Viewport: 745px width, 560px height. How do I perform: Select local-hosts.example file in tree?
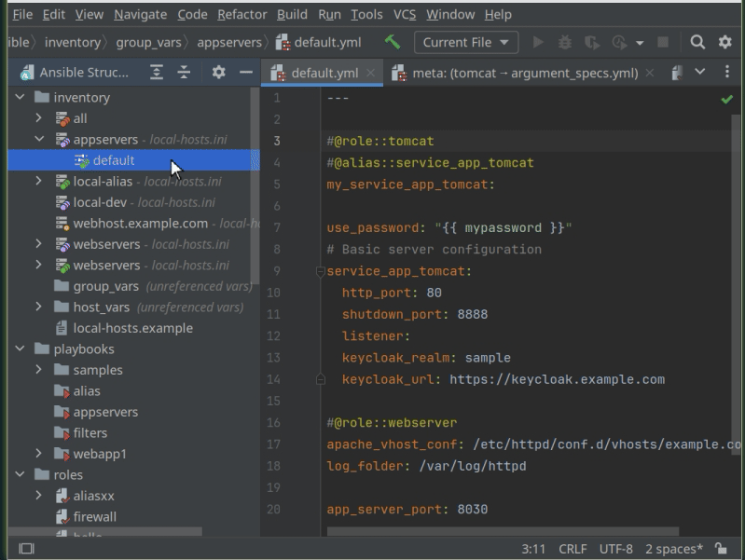point(132,328)
